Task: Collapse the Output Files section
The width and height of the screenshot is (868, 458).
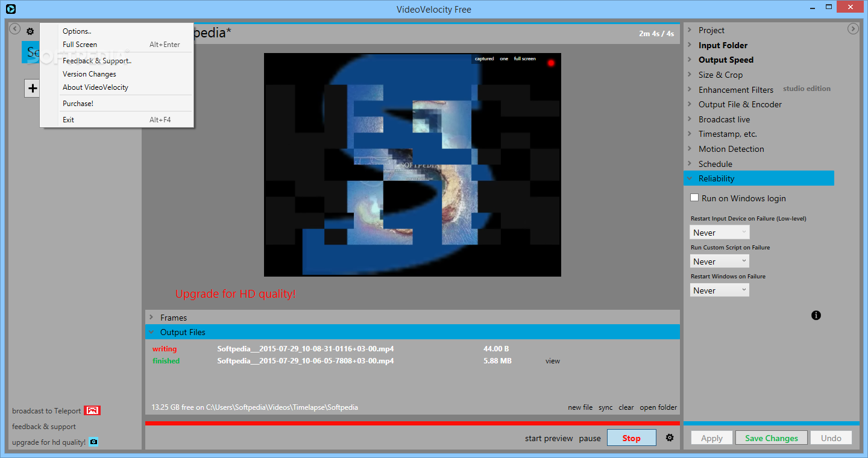Action: [x=412, y=332]
